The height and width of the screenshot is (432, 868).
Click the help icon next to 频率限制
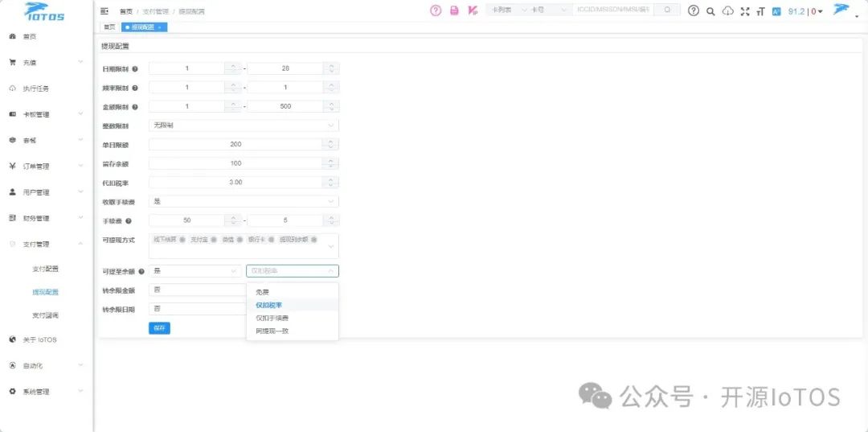click(x=136, y=88)
